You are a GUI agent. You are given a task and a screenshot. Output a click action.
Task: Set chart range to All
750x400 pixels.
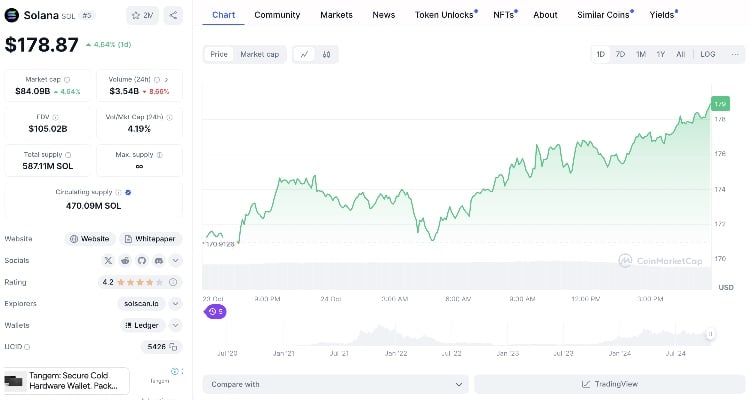point(681,55)
